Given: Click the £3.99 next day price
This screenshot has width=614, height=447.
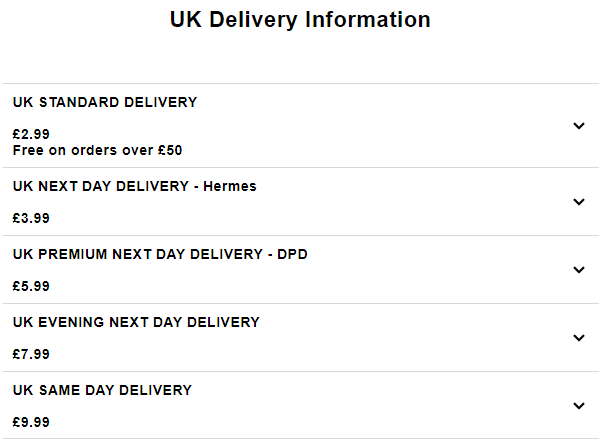Looking at the screenshot, I should point(31,218).
